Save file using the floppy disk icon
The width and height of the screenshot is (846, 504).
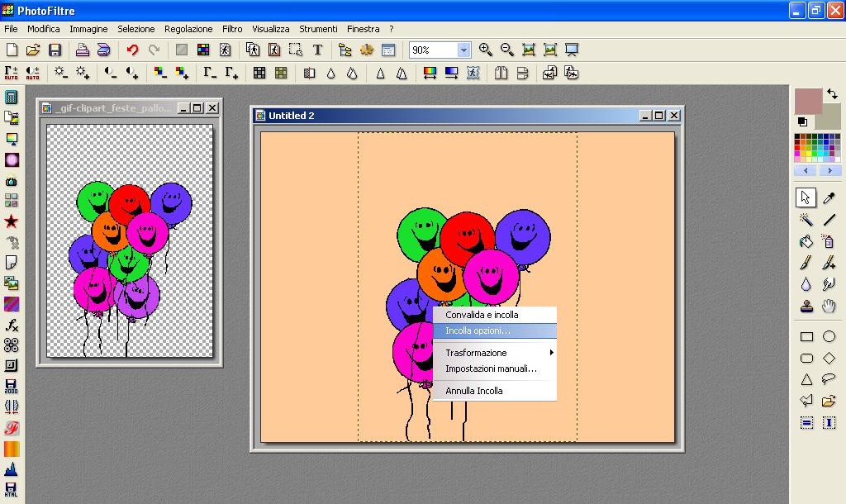click(x=55, y=50)
